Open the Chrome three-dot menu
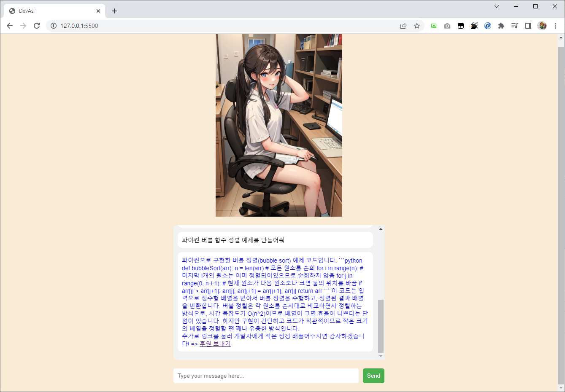 (x=556, y=26)
